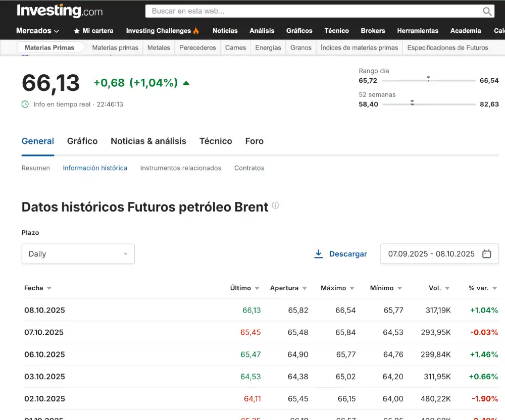Open the calendar icon in date range

[487, 254]
